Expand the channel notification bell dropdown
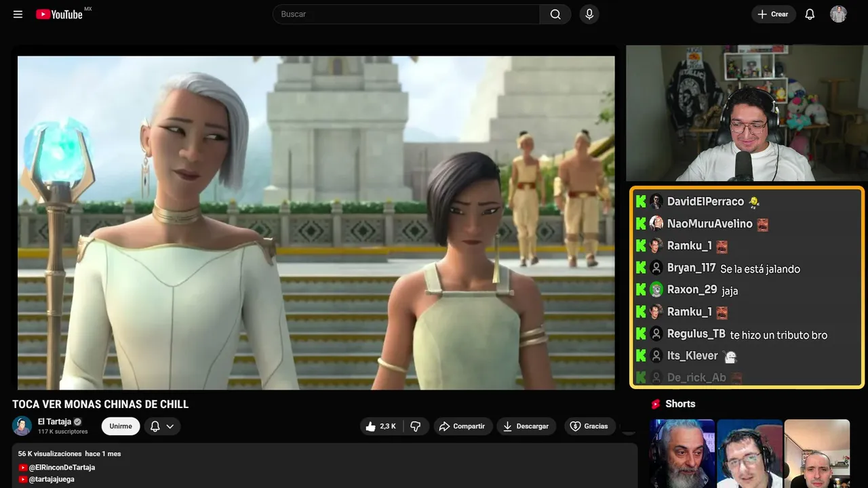Image resolution: width=868 pixels, height=488 pixels. 162,426
